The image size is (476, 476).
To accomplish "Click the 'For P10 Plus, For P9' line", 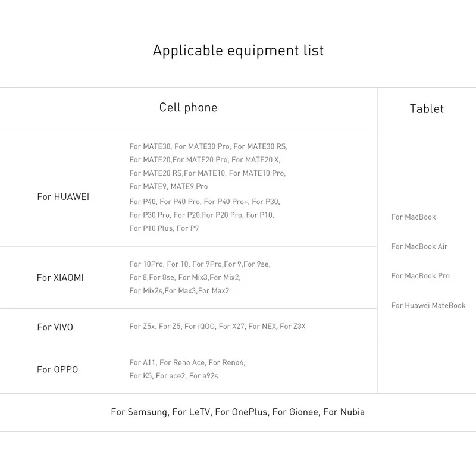I will click(164, 228).
